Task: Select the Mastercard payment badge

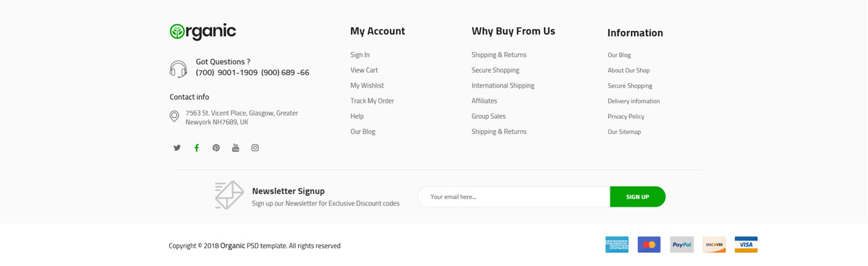Action: [x=649, y=244]
